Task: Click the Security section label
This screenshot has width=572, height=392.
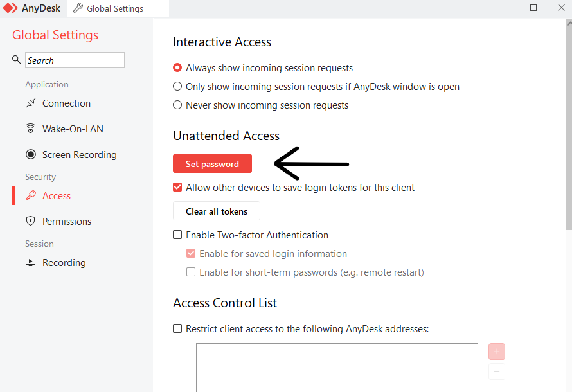Action: coord(40,177)
